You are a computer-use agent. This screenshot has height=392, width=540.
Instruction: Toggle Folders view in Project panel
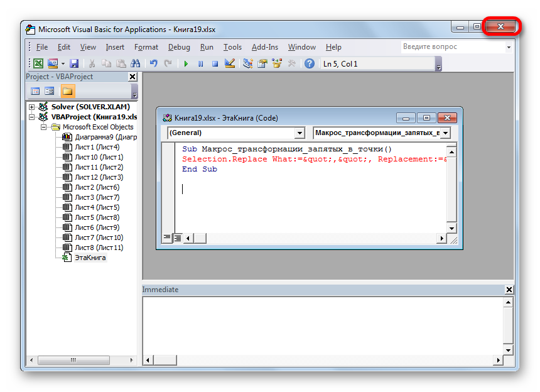point(67,91)
